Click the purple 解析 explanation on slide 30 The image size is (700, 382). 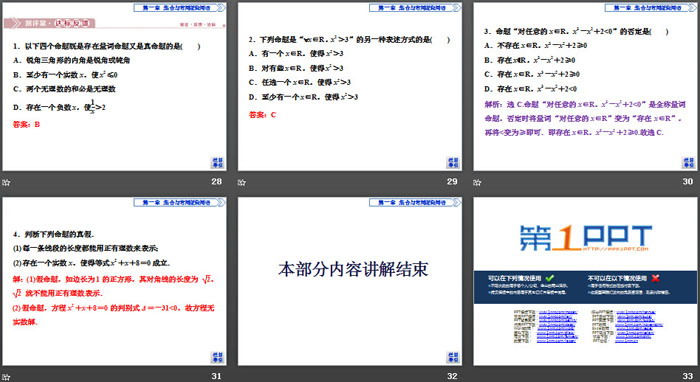coord(585,118)
